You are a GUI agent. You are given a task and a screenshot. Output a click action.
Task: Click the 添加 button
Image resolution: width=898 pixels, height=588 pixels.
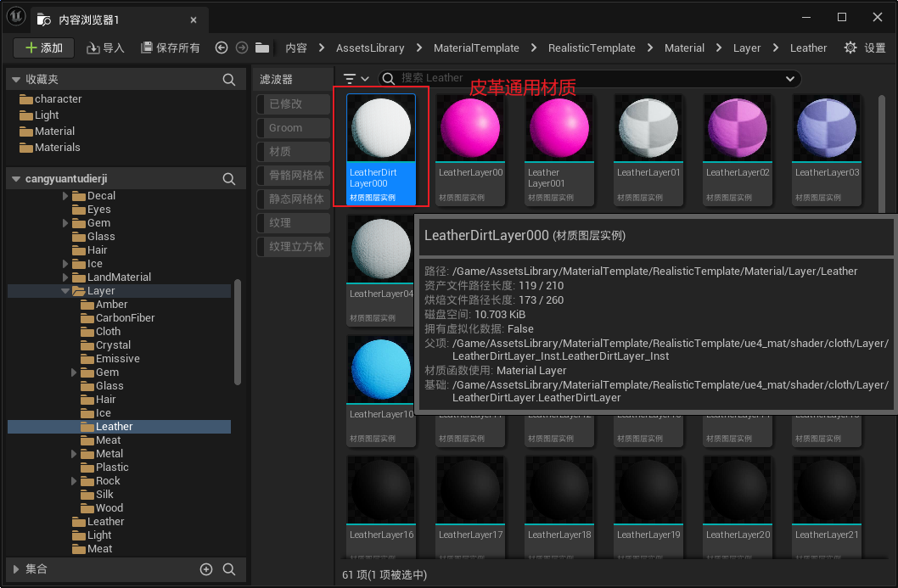click(44, 48)
